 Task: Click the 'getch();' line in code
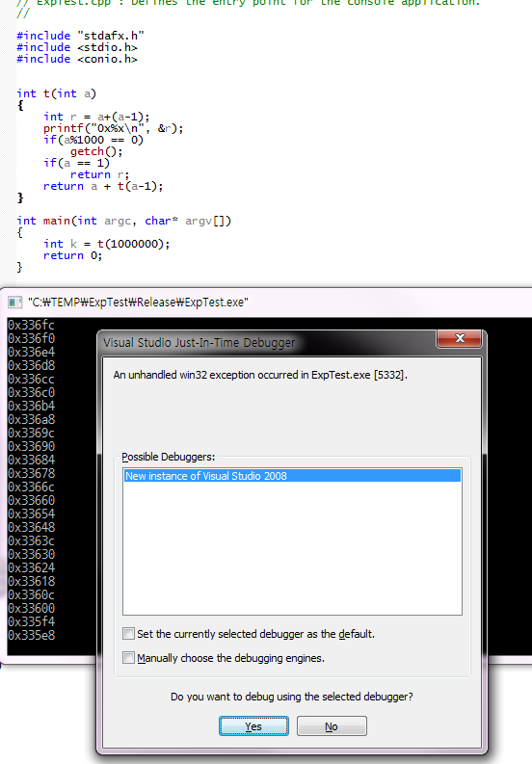pos(96,151)
